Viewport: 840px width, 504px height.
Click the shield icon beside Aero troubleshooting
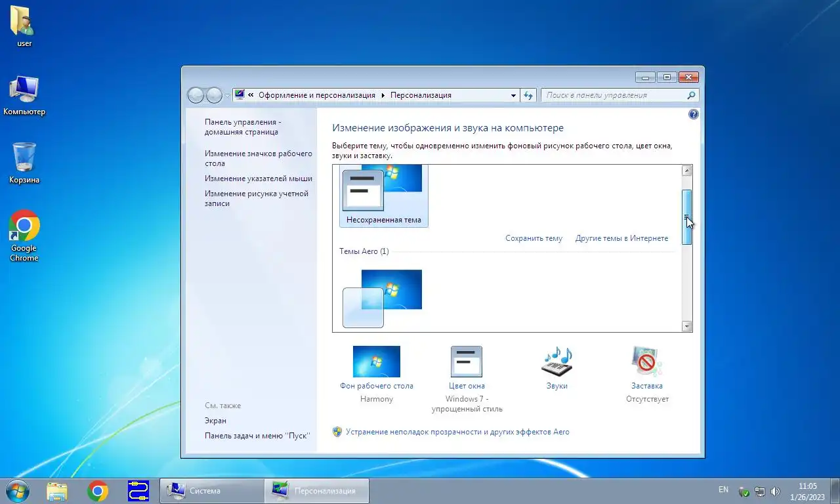[337, 432]
